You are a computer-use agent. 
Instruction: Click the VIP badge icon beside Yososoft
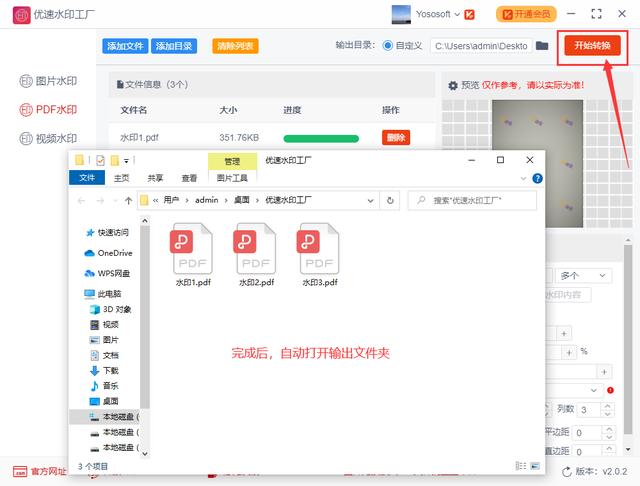[x=470, y=15]
